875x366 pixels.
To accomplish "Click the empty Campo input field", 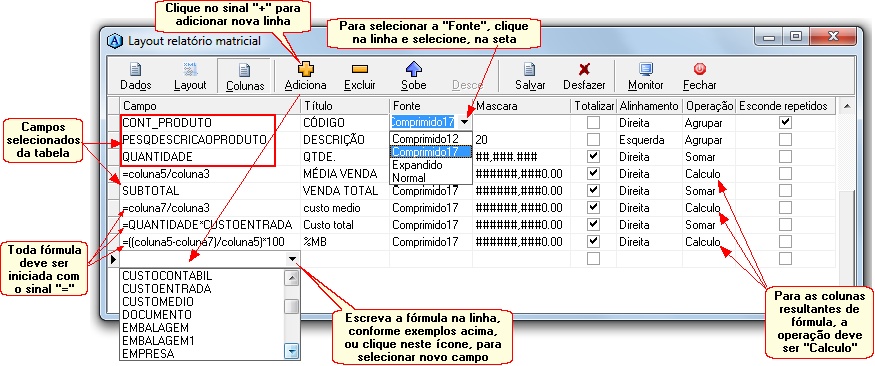I will click(203, 259).
